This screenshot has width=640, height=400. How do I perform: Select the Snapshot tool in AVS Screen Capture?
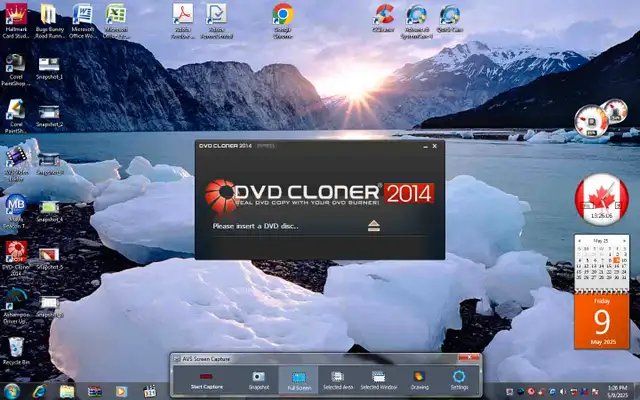(x=259, y=380)
